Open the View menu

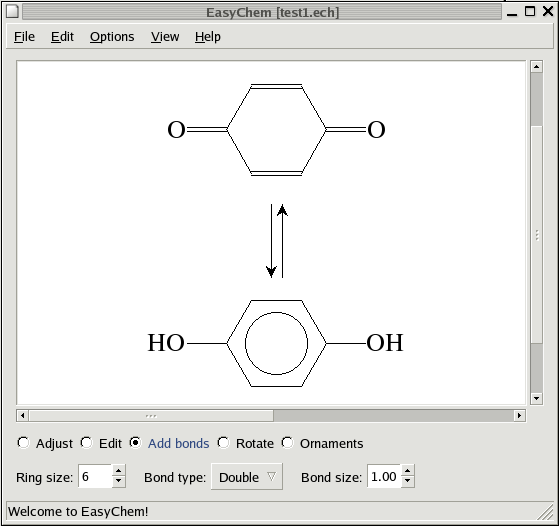pos(165,37)
